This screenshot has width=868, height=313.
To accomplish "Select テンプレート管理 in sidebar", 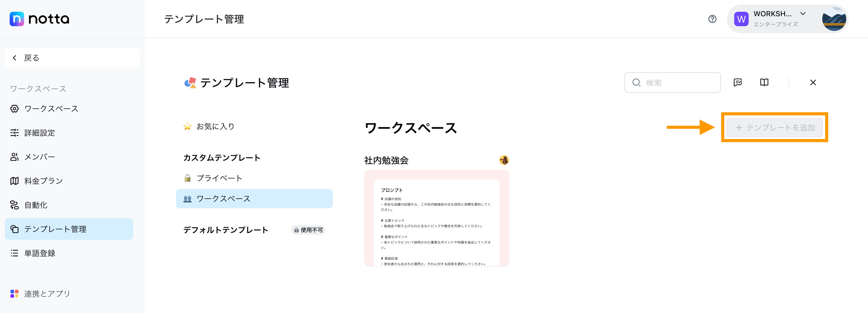I will point(69,229).
